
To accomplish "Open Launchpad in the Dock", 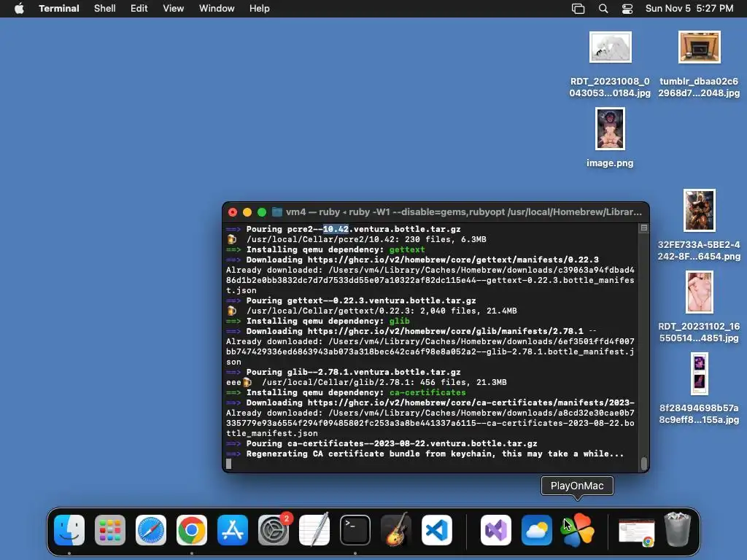I will [x=110, y=530].
